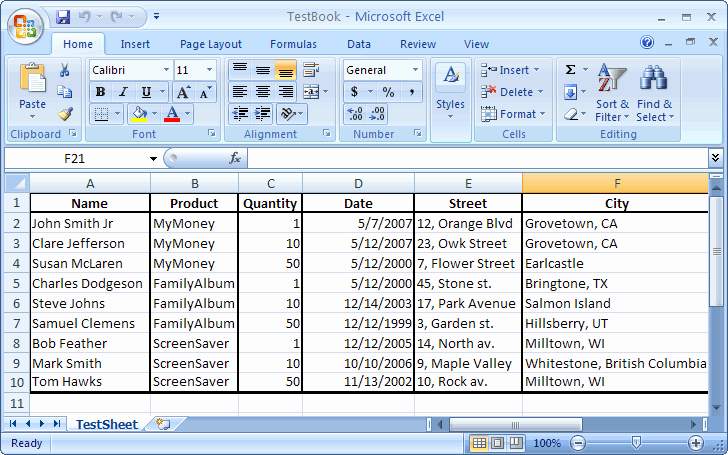Click the Increase Indent icon
The height and width of the screenshot is (455, 728).
pos(263,114)
